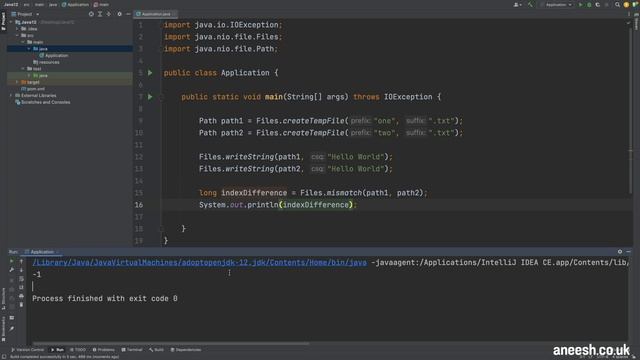Click the wrench icon in Run panel
Viewport: 640px width, 360px height.
(11, 270)
